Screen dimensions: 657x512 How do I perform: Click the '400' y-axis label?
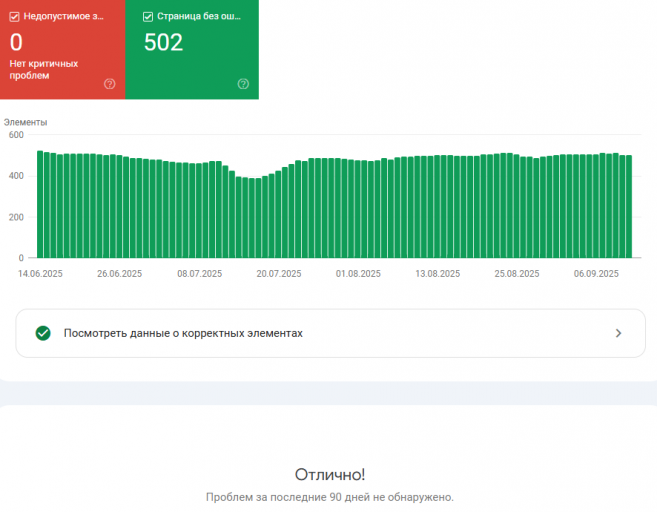16,176
